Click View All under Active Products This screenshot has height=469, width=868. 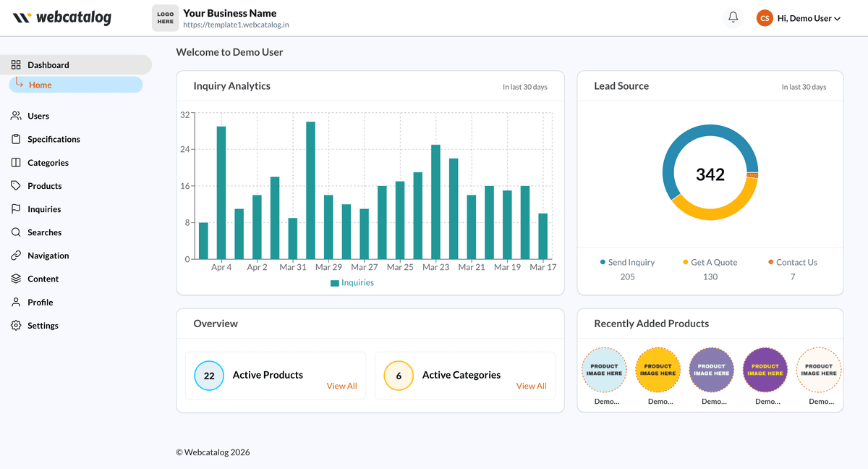341,386
